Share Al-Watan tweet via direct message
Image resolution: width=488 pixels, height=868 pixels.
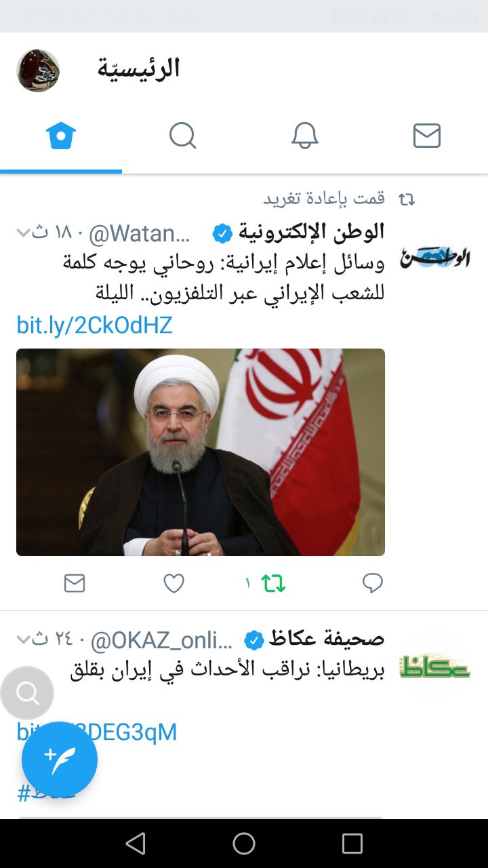(x=75, y=583)
